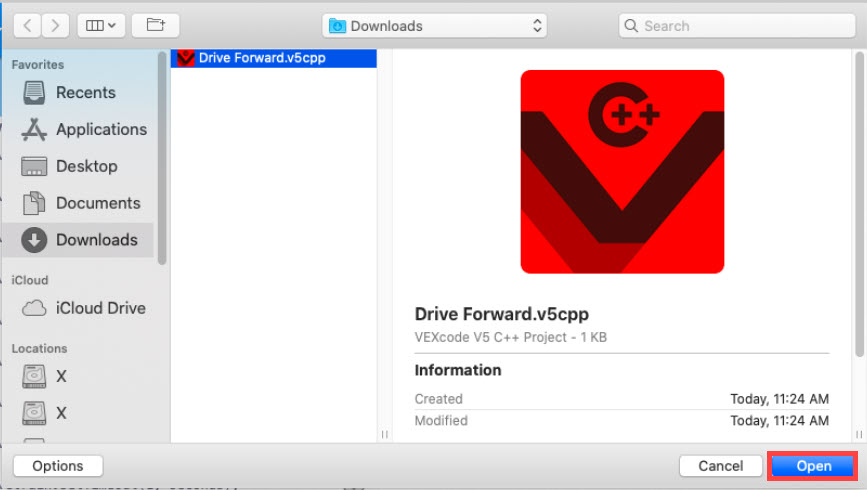The height and width of the screenshot is (490, 867).
Task: Click the Documents page icon
Action: tap(34, 203)
